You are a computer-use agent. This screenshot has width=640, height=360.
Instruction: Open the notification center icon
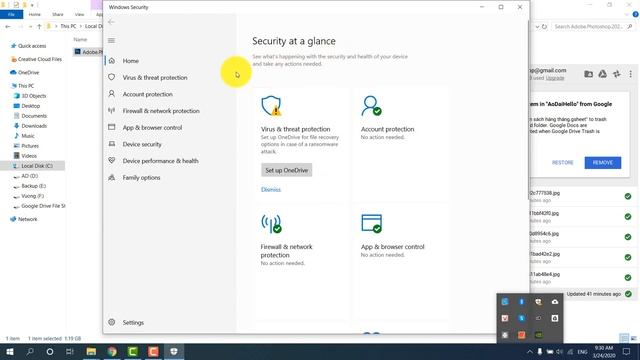point(627,352)
